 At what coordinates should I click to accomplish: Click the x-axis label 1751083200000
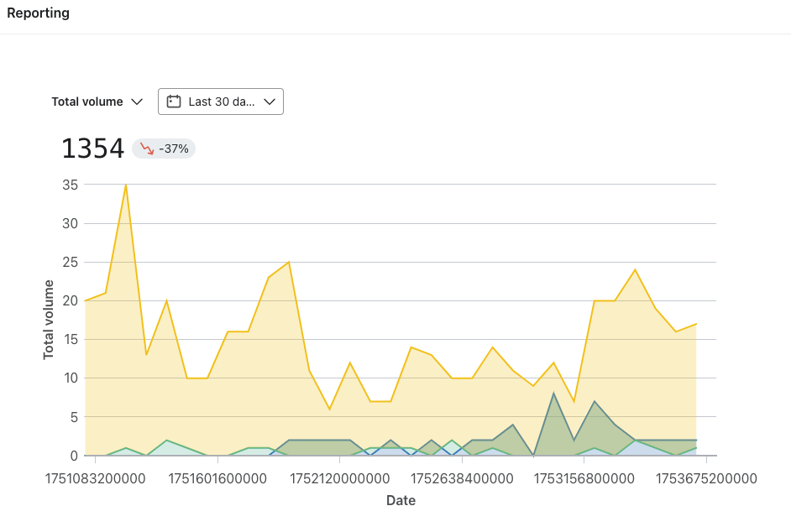coord(96,479)
